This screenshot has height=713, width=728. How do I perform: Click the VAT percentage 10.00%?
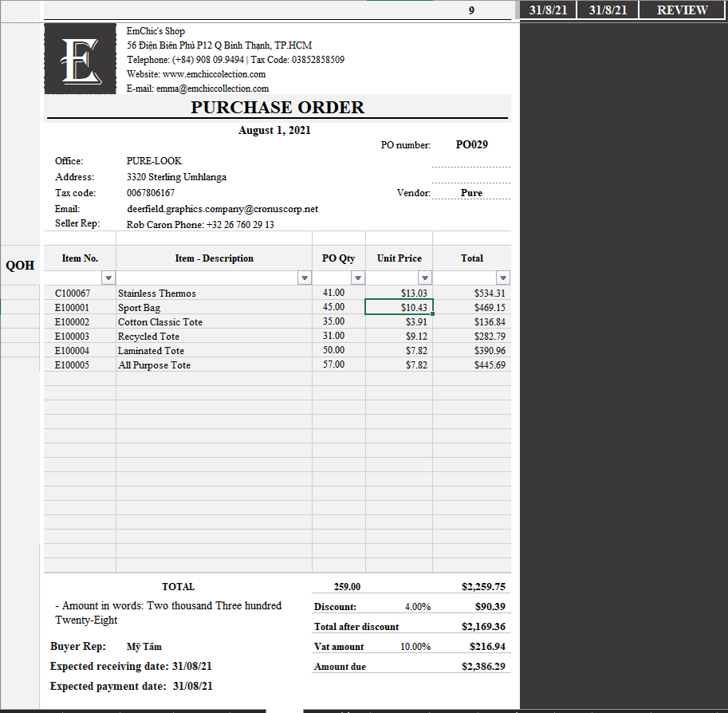(x=415, y=647)
